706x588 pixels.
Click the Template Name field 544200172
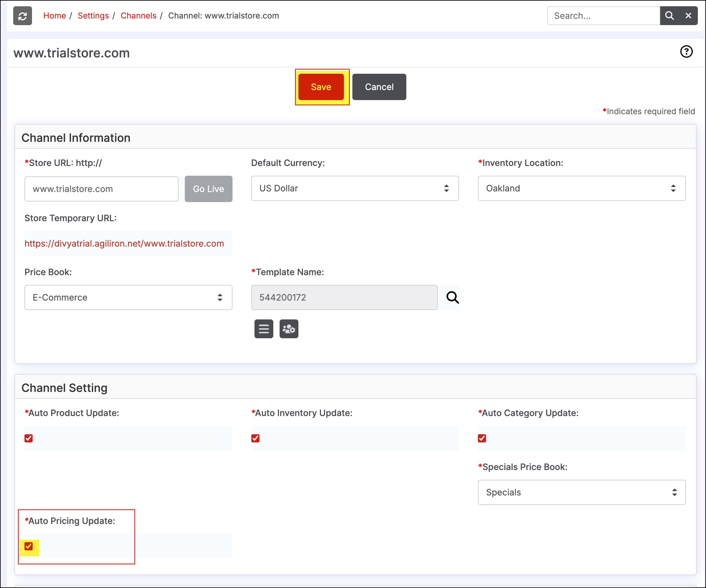pos(344,297)
